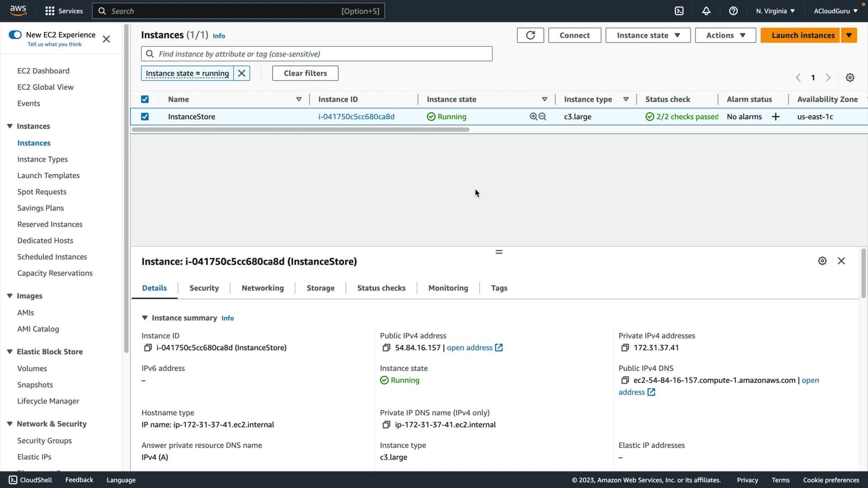
Task: Copy the public IPv4 address 54.84.16.157
Action: pos(386,347)
